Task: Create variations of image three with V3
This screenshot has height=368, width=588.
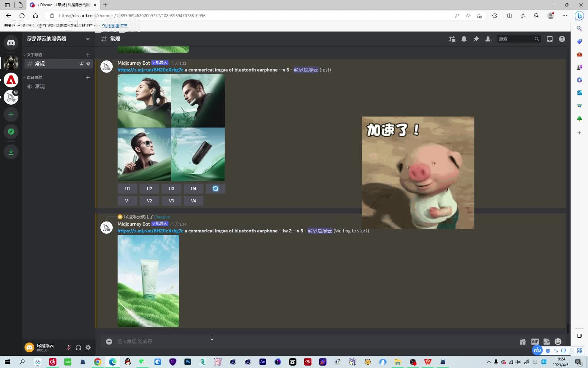Action: click(171, 201)
